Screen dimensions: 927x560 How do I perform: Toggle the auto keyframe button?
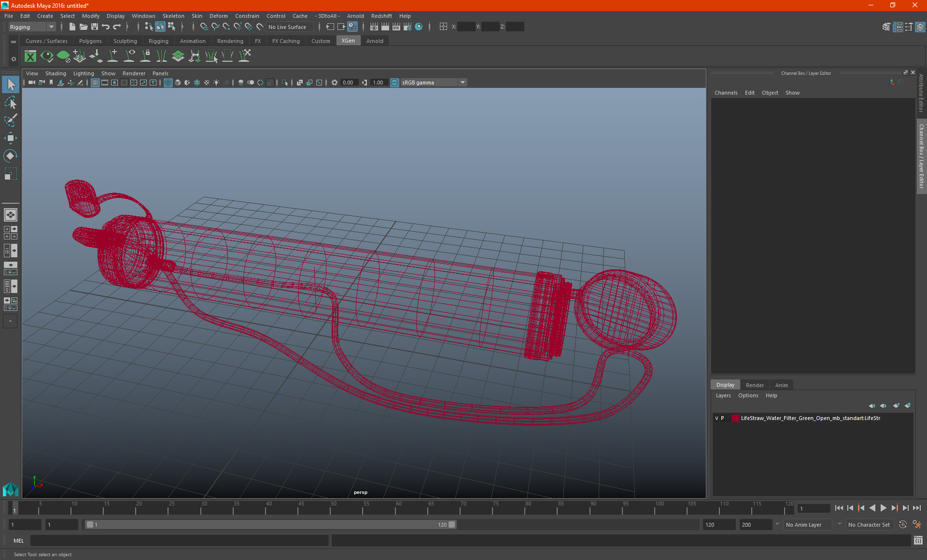[x=903, y=525]
